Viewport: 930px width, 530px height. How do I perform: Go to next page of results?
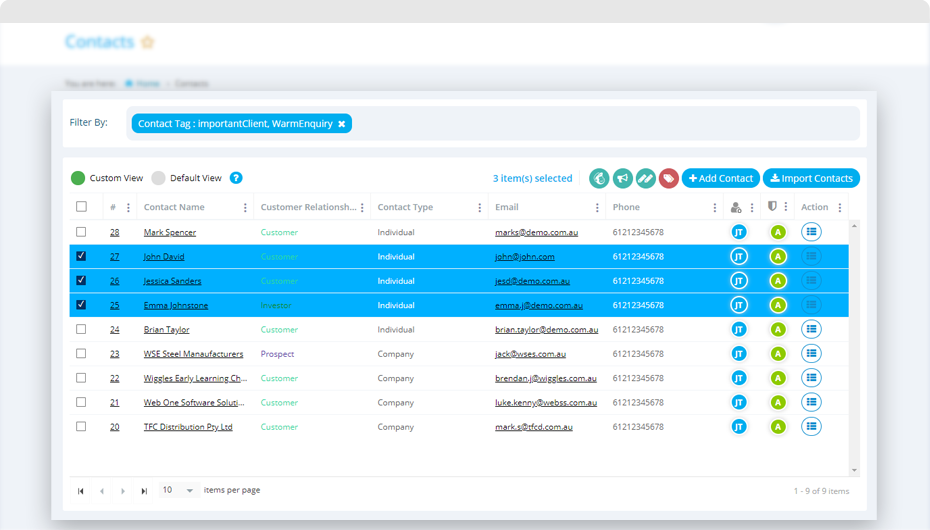(x=123, y=491)
